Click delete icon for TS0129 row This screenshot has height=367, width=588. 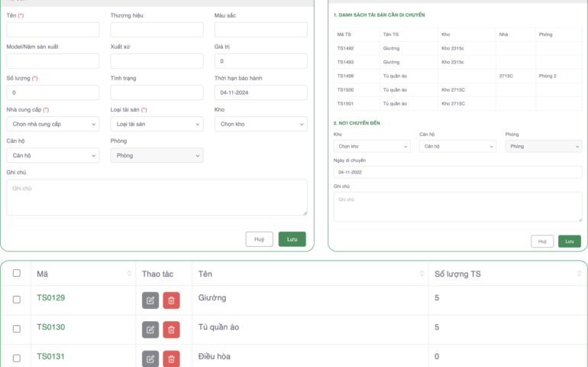pos(171,300)
